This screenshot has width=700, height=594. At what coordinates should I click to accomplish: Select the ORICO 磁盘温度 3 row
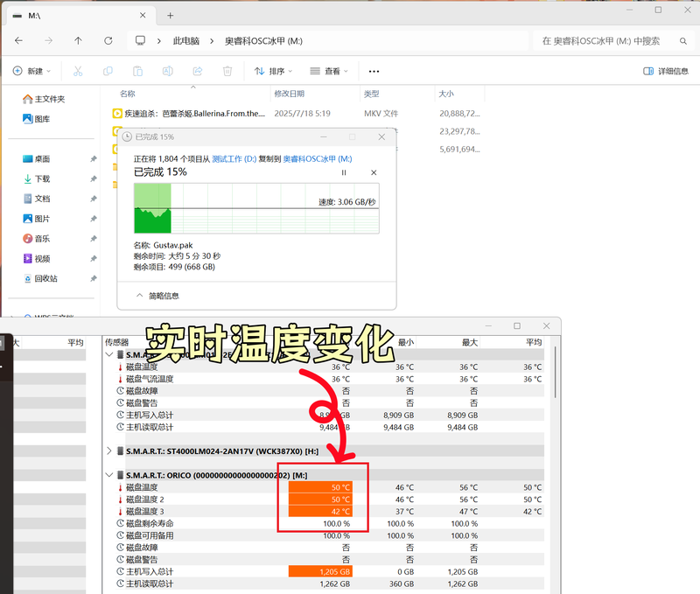tap(330, 512)
